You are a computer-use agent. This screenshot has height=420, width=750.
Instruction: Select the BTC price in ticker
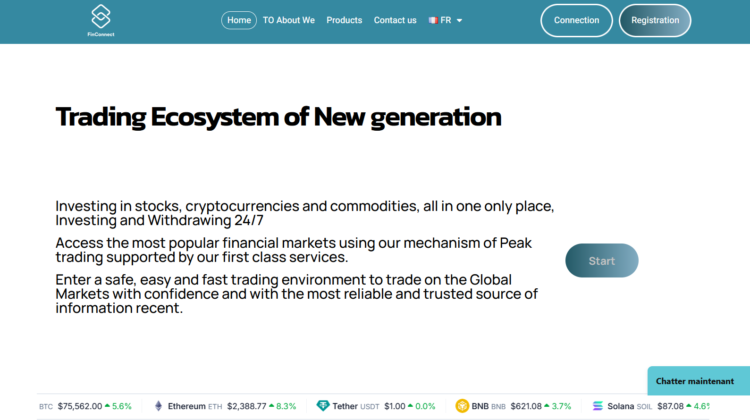point(80,406)
